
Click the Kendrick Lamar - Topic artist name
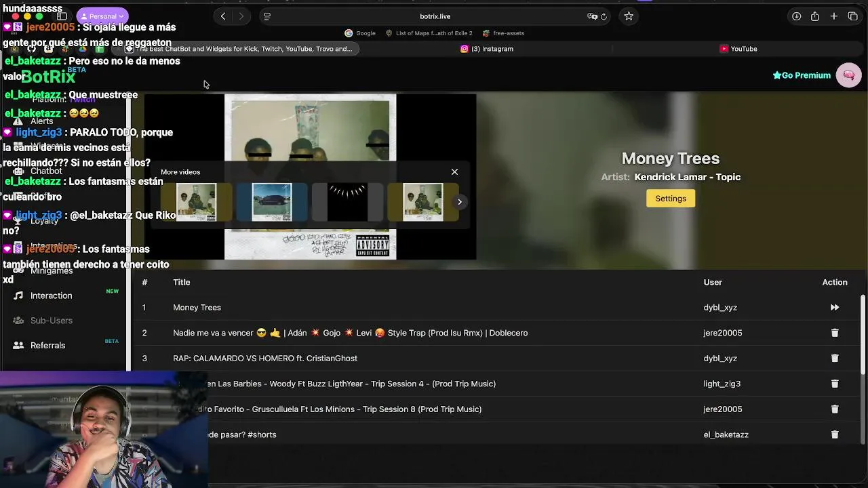(x=687, y=177)
